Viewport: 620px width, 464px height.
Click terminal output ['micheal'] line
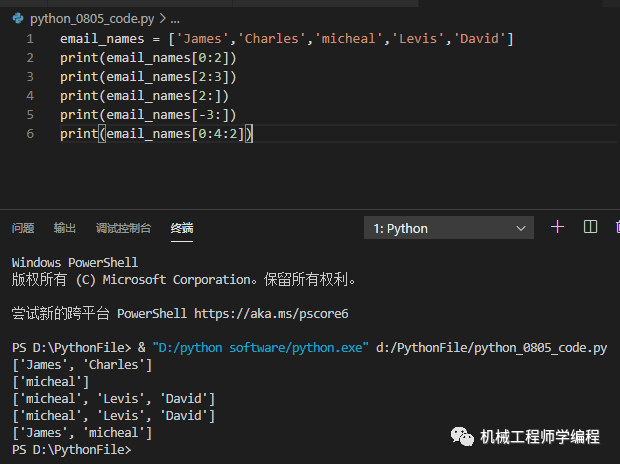[51, 382]
